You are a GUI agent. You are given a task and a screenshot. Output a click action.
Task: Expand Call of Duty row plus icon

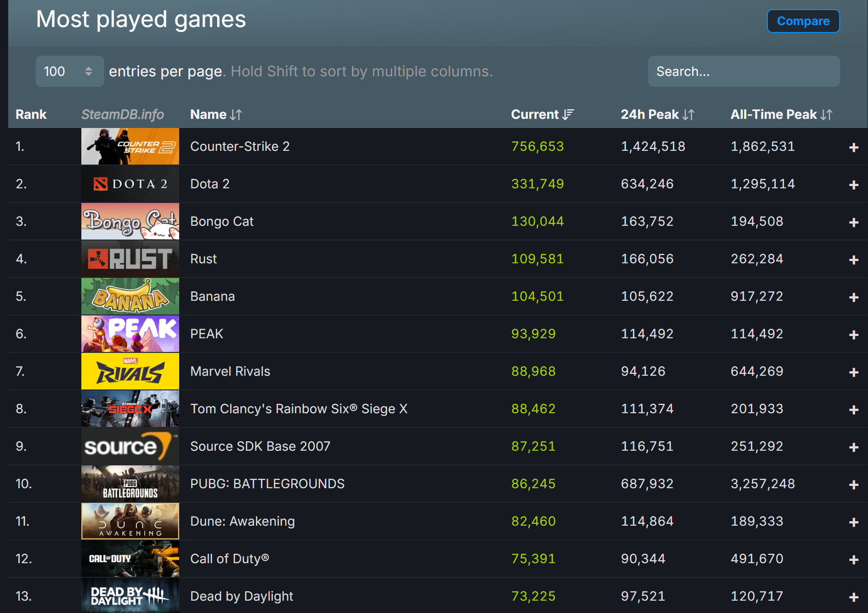click(x=853, y=560)
